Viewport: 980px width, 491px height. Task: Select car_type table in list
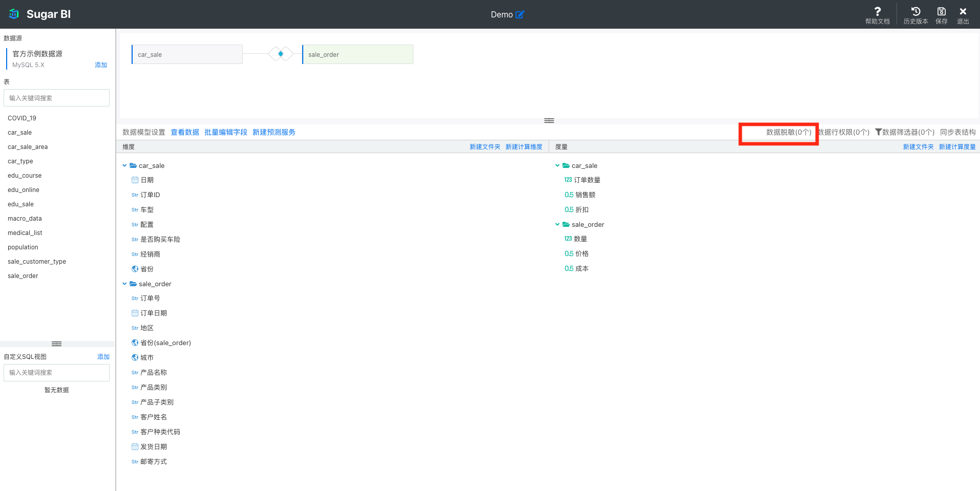pos(20,161)
